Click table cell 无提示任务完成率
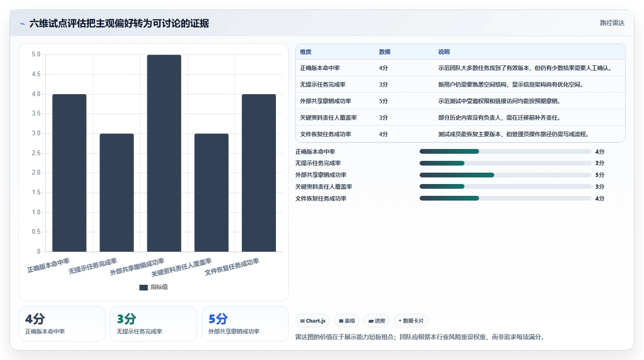The height and width of the screenshot is (360, 644). (x=323, y=85)
